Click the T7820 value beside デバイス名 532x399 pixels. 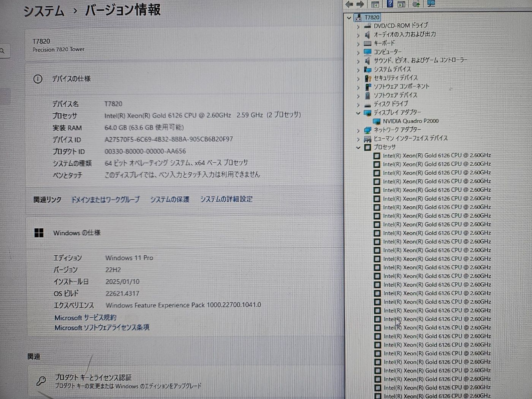(113, 104)
